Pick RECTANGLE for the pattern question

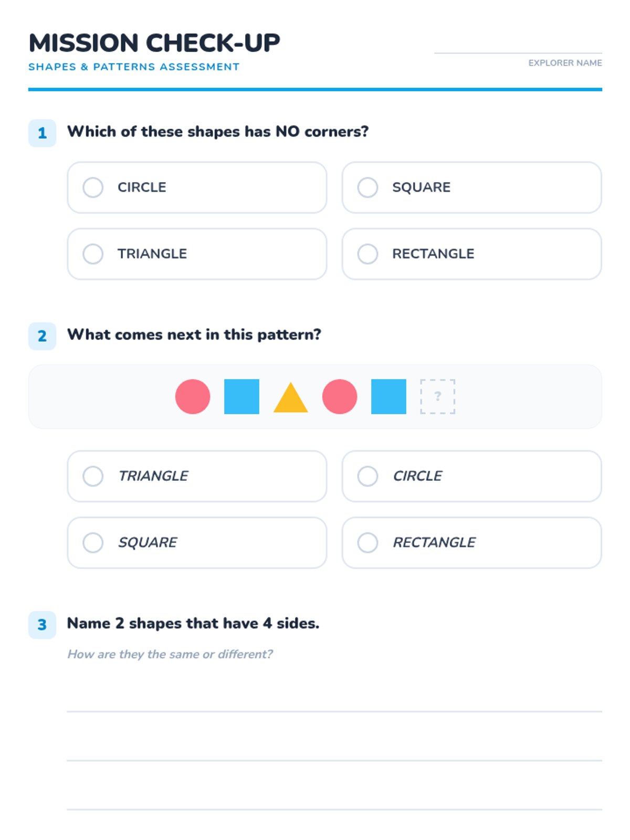click(x=367, y=543)
